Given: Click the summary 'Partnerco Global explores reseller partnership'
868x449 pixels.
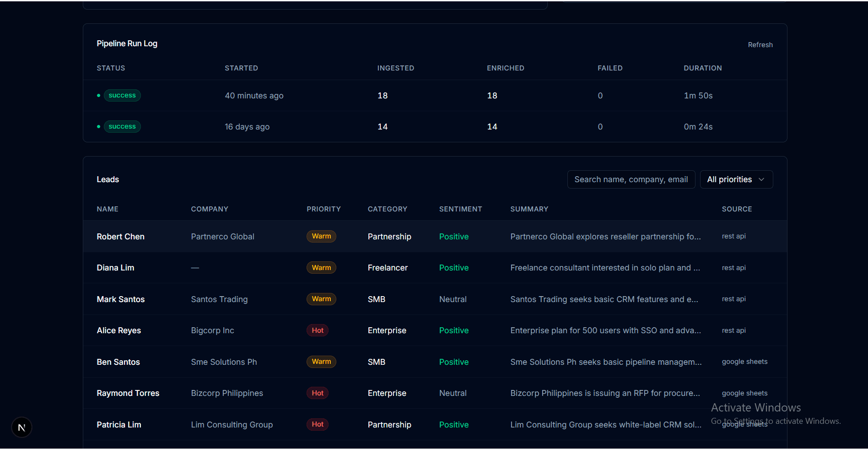Looking at the screenshot, I should point(605,237).
